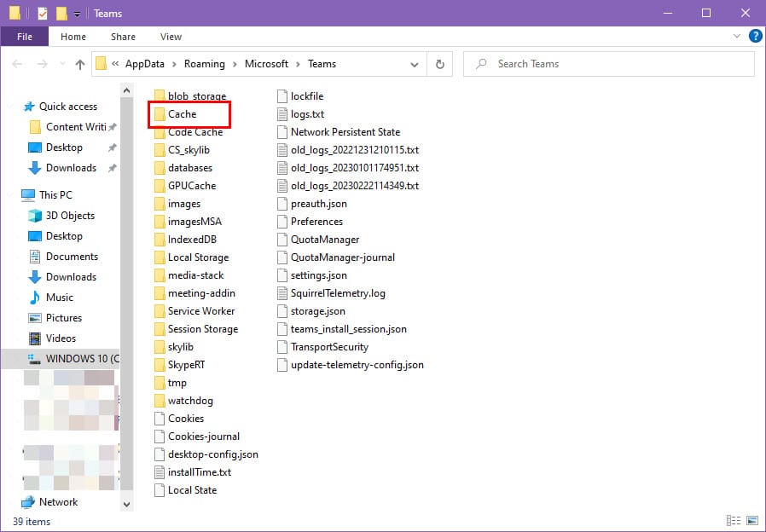Click Microsoft in the breadcrumb path
Screen dimensions: 766x532
point(266,64)
